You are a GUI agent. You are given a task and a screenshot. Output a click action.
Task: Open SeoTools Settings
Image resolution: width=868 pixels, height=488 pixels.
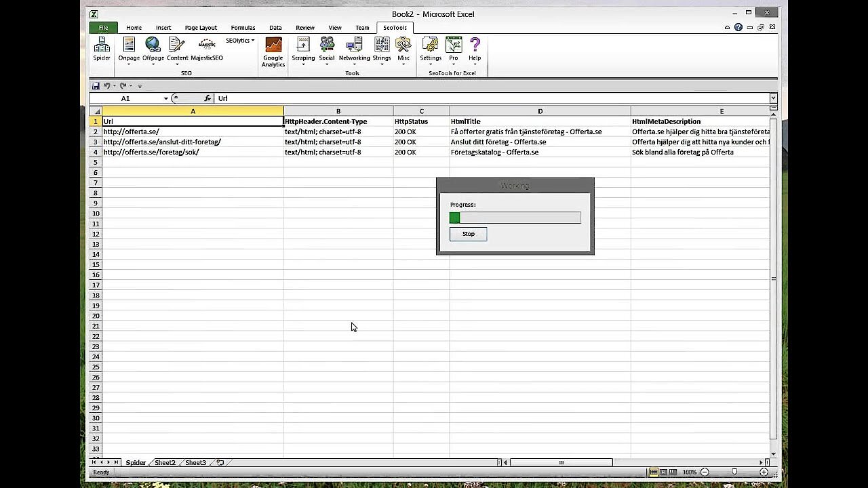pyautogui.click(x=431, y=49)
